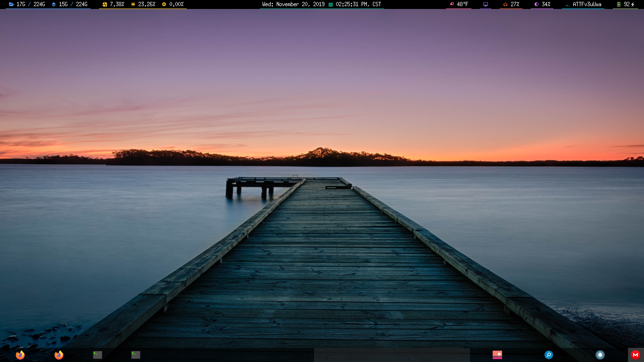The width and height of the screenshot is (644, 362).
Task: Click the memory usage 23.26% module
Action: click(x=143, y=4)
